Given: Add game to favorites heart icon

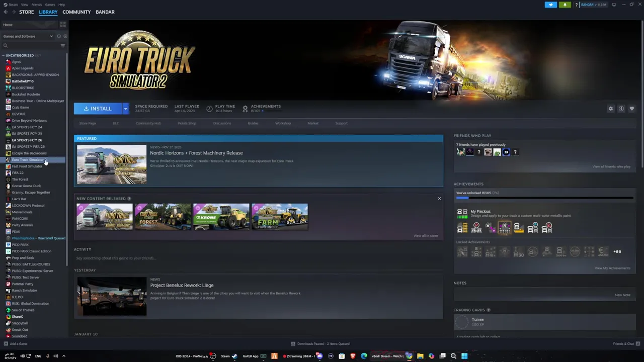Looking at the screenshot, I should (632, 109).
